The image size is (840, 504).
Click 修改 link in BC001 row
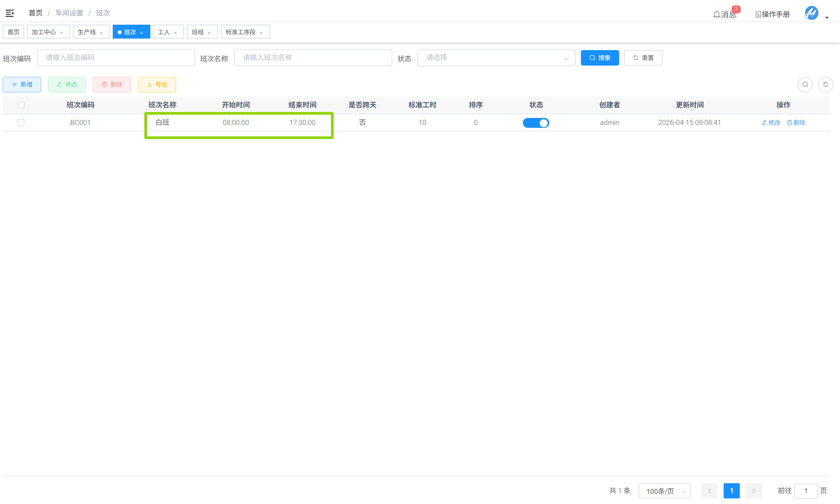point(771,123)
